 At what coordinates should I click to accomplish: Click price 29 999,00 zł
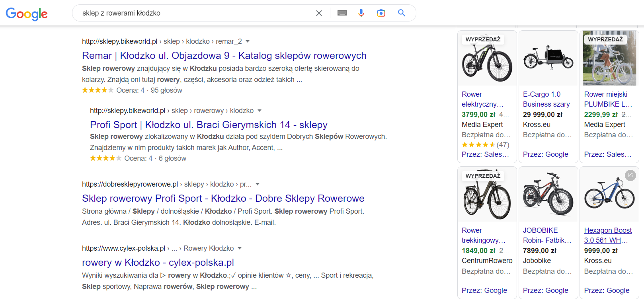coord(543,115)
